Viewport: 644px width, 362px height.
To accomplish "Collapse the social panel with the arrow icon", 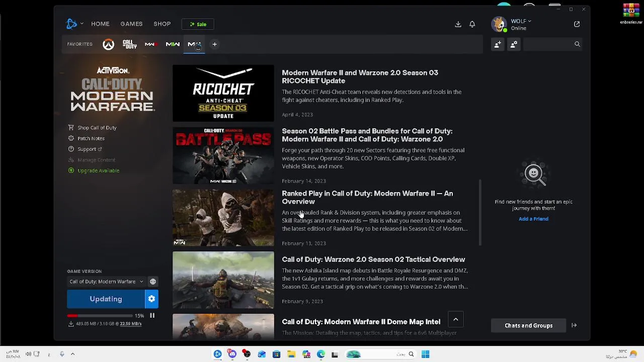I will point(574,325).
